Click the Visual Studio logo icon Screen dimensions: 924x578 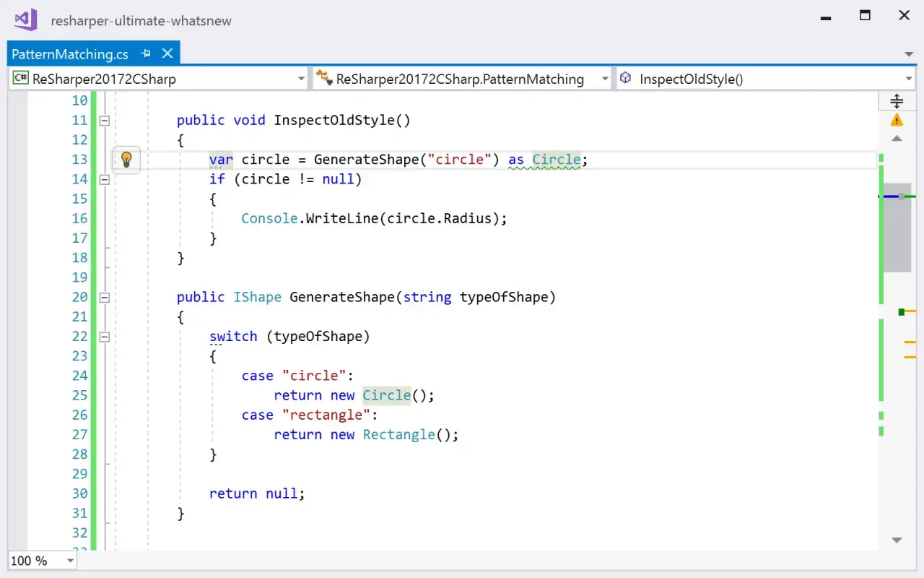click(x=25, y=20)
